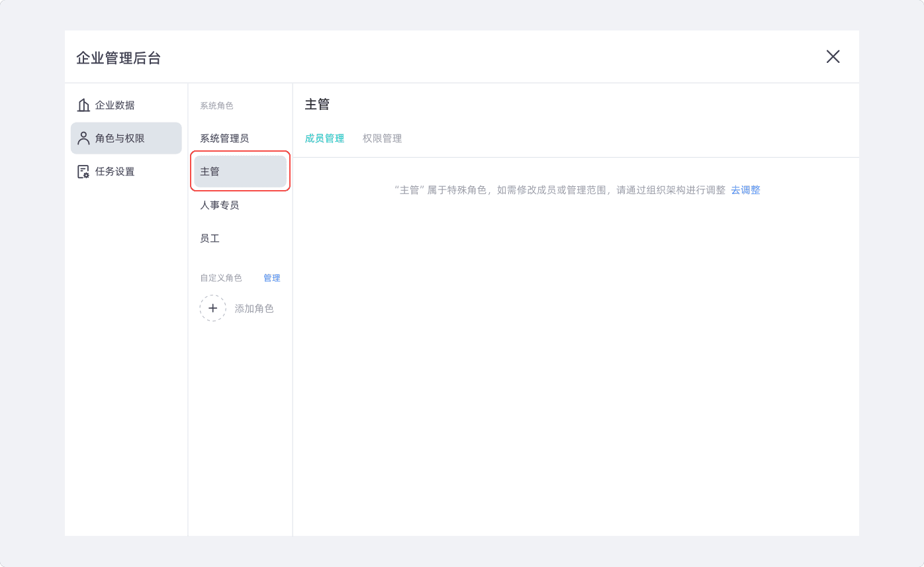The height and width of the screenshot is (567, 924).
Task: Switch to the 权限管理 tab
Action: pos(382,138)
